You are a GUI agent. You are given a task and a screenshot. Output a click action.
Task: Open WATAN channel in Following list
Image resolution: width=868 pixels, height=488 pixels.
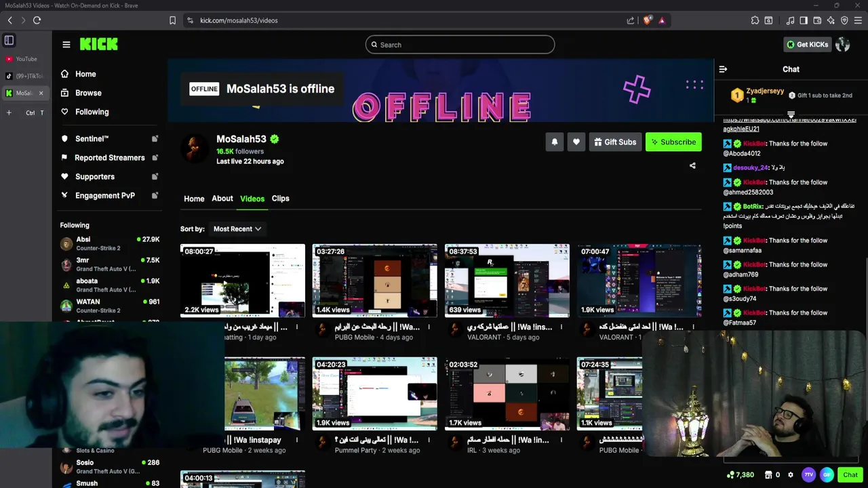[110, 305]
